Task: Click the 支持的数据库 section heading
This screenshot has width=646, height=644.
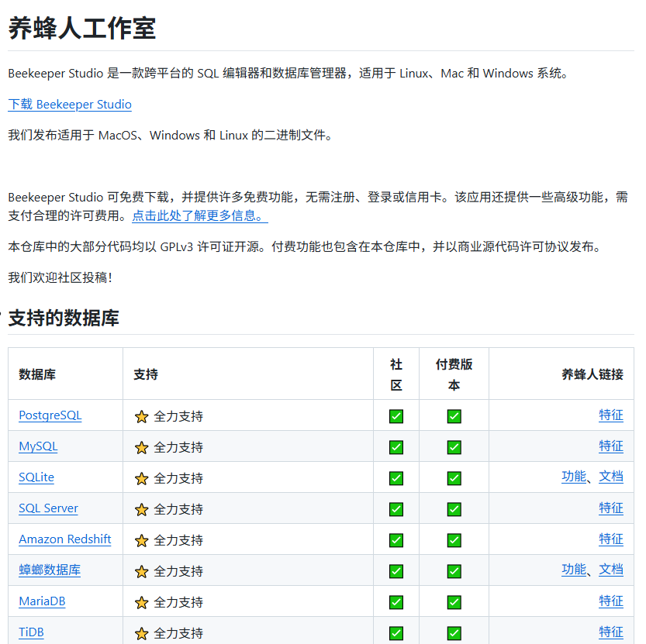Action: coord(64,319)
